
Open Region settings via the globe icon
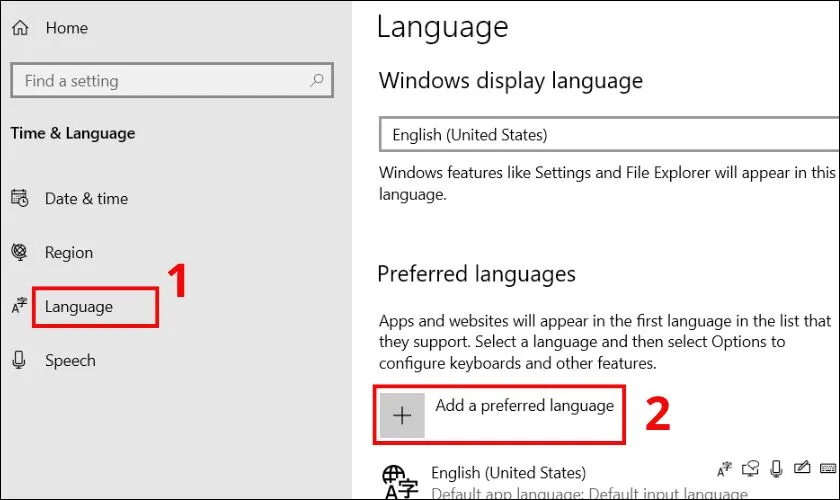tap(20, 253)
